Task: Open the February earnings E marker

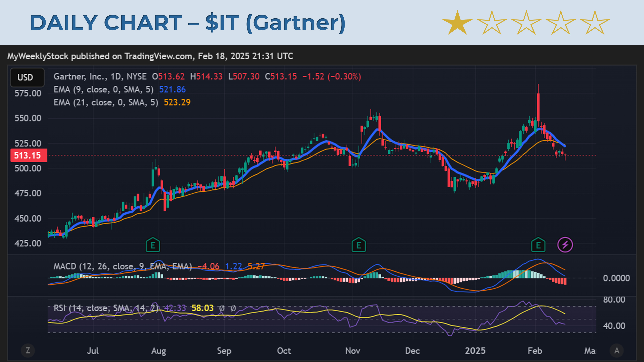Action: tap(538, 245)
